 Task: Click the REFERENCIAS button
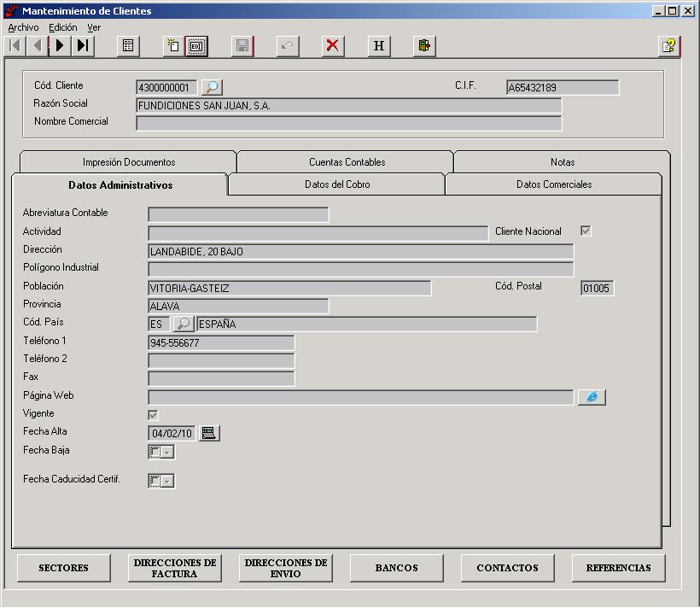pyautogui.click(x=618, y=568)
